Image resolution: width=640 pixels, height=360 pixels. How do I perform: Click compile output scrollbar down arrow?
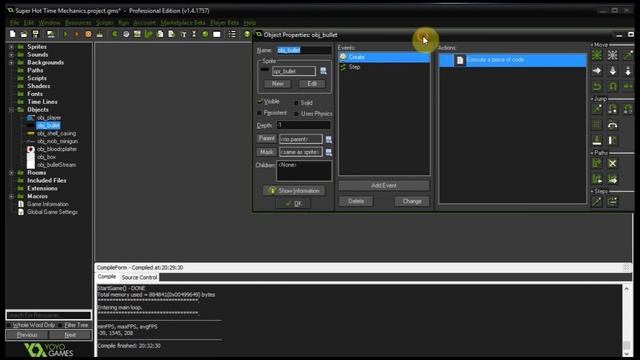627,353
